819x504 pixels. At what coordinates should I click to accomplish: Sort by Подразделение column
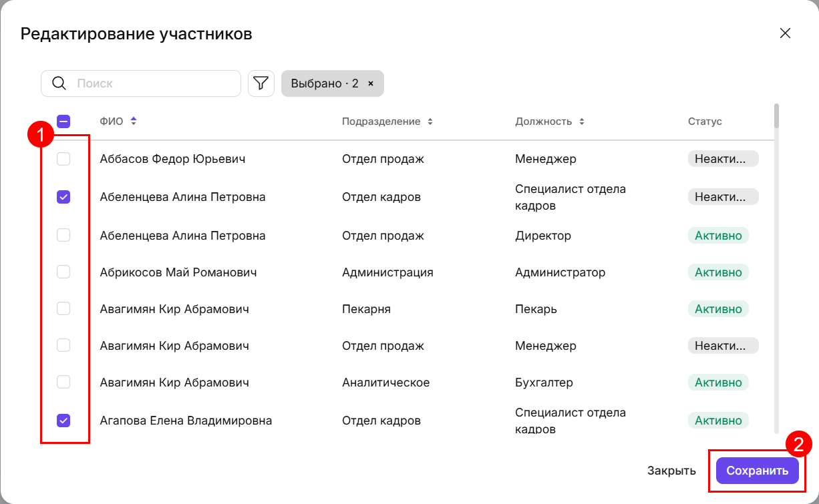pyautogui.click(x=430, y=121)
